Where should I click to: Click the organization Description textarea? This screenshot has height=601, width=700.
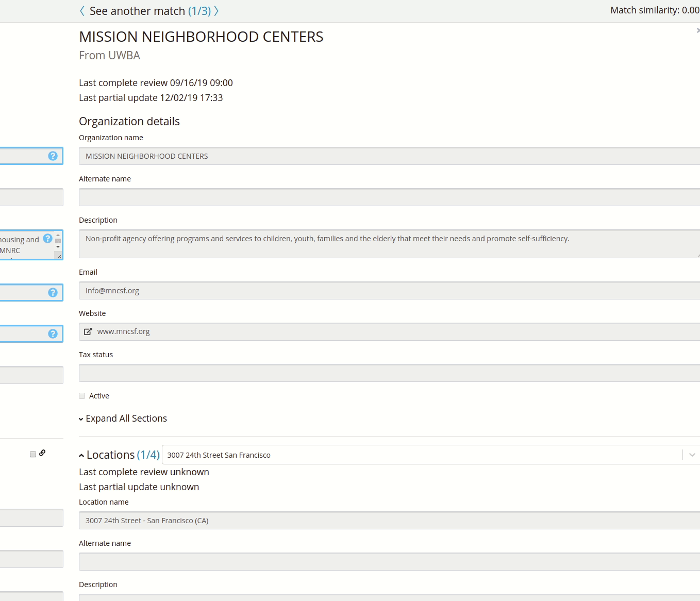click(389, 244)
